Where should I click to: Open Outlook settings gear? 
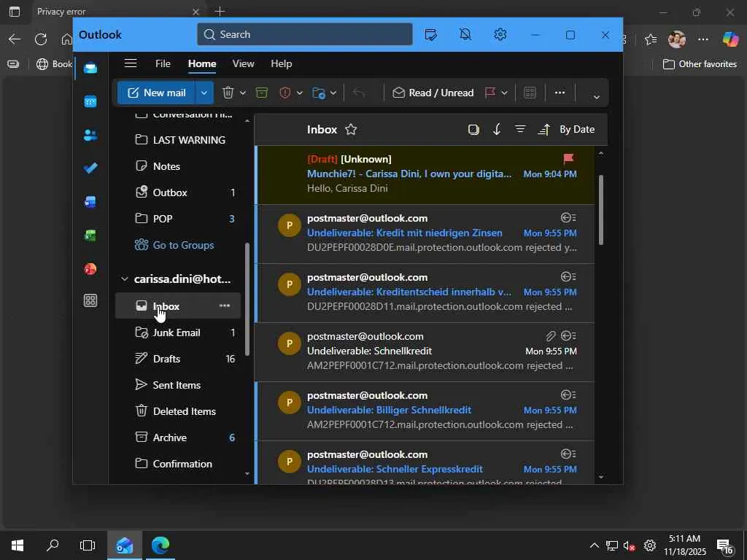click(500, 34)
